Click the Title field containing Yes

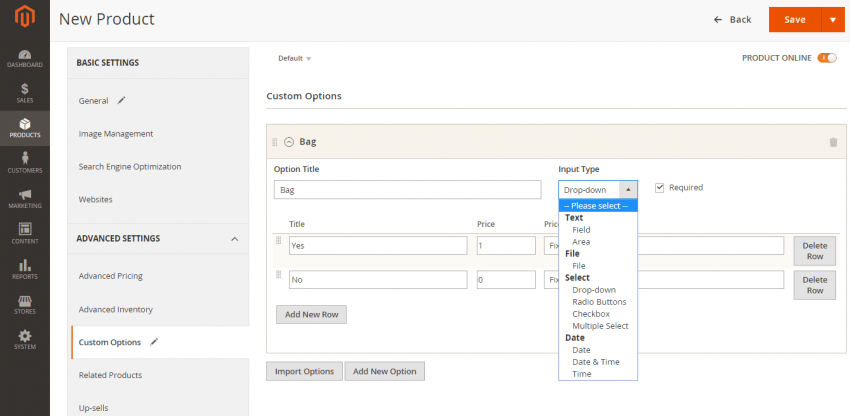(378, 245)
